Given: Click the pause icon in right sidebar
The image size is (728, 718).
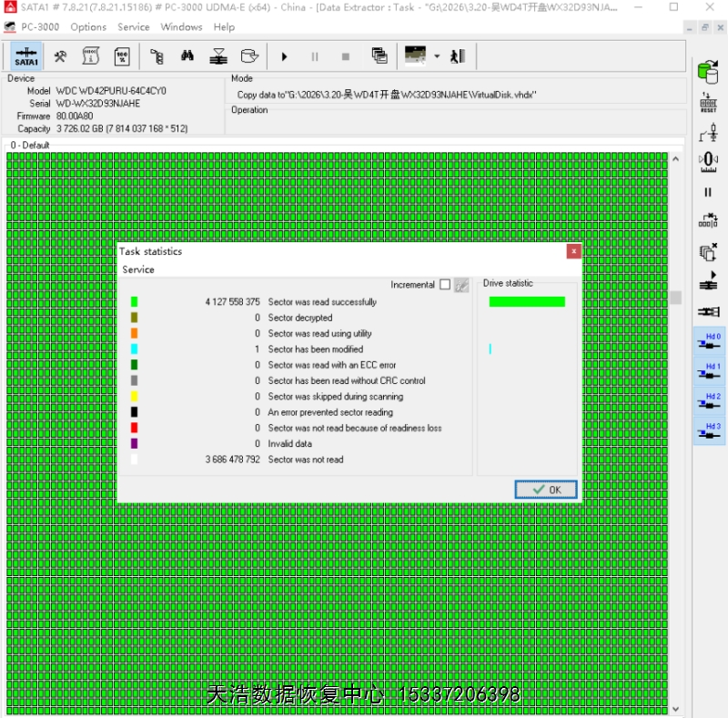Looking at the screenshot, I should pos(708,192).
